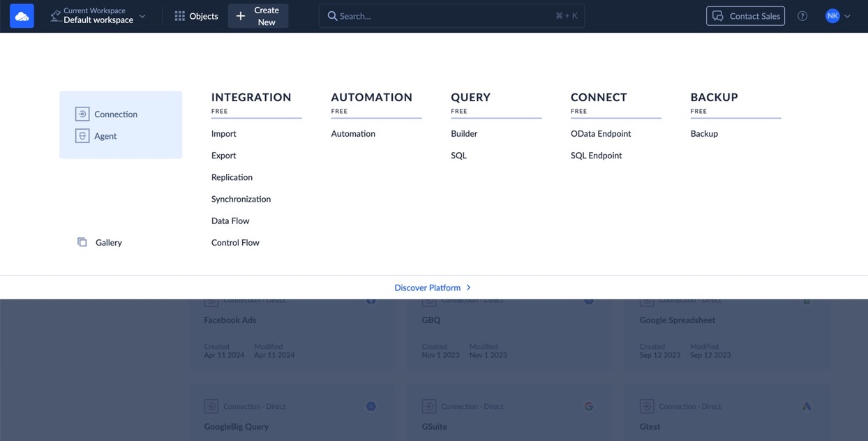Click the Discover Platform chevron arrow
Screen dimensions: 868x441
(469, 287)
